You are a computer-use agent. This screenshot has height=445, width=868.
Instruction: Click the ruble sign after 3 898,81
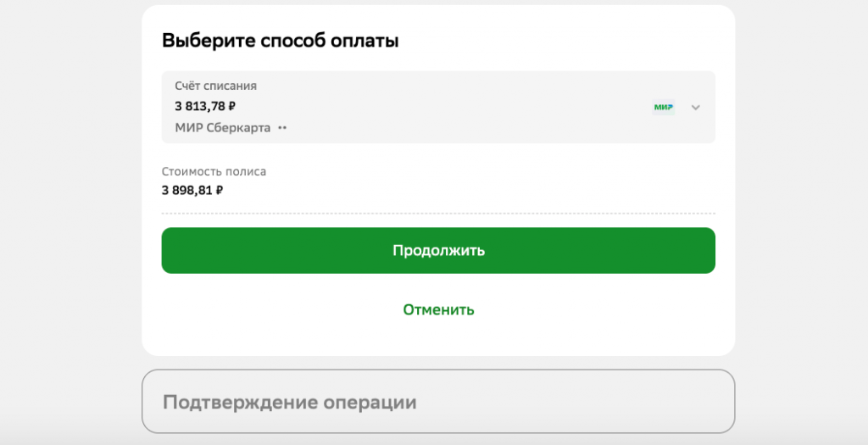pos(220,191)
